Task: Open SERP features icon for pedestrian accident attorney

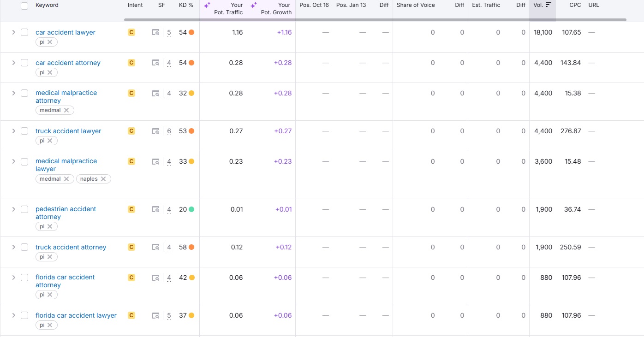Action: pyautogui.click(x=156, y=209)
